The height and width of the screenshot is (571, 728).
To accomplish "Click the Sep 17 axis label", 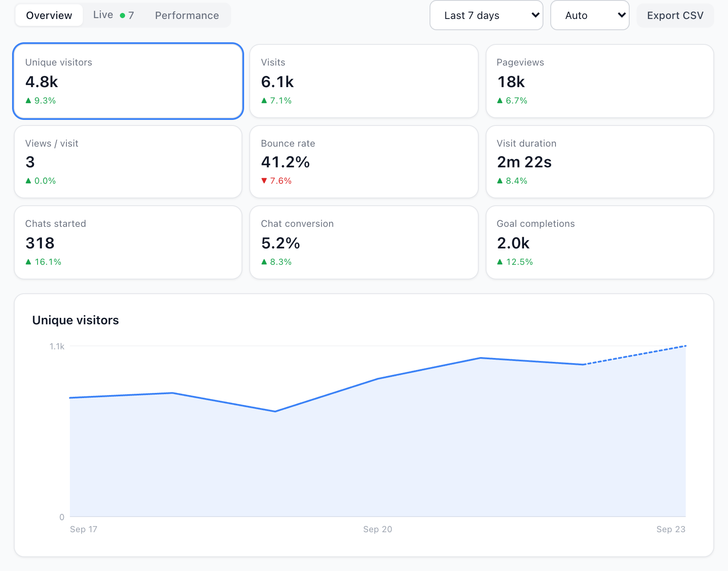I will [x=84, y=529].
